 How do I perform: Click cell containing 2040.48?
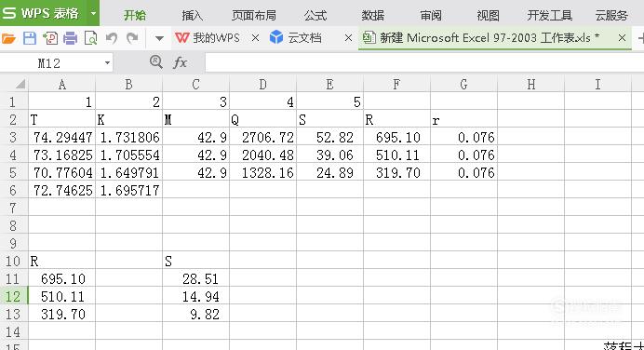tap(262, 155)
